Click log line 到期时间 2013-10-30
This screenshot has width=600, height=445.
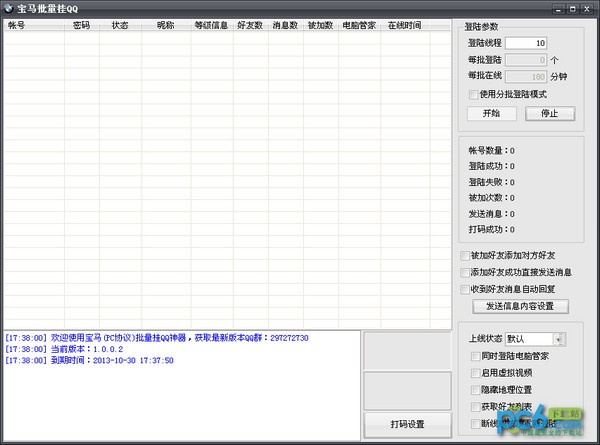pos(90,360)
